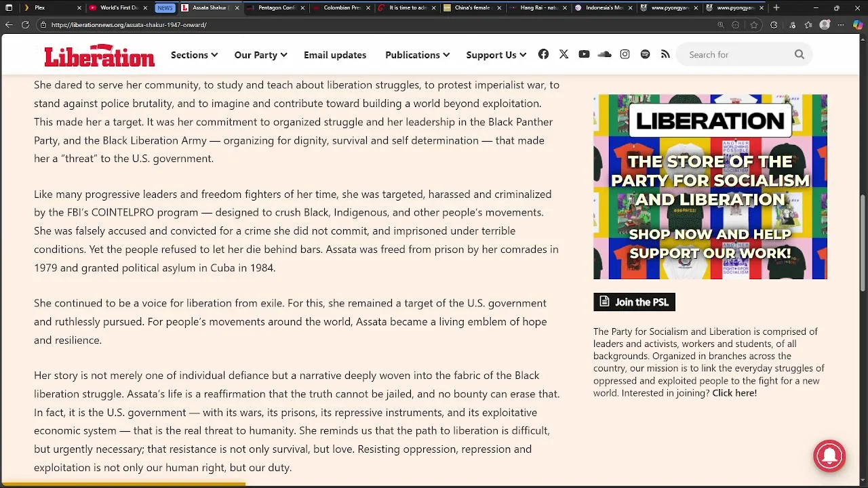Switch to the Plex tab
This screenshot has height=488, width=868.
(52, 8)
